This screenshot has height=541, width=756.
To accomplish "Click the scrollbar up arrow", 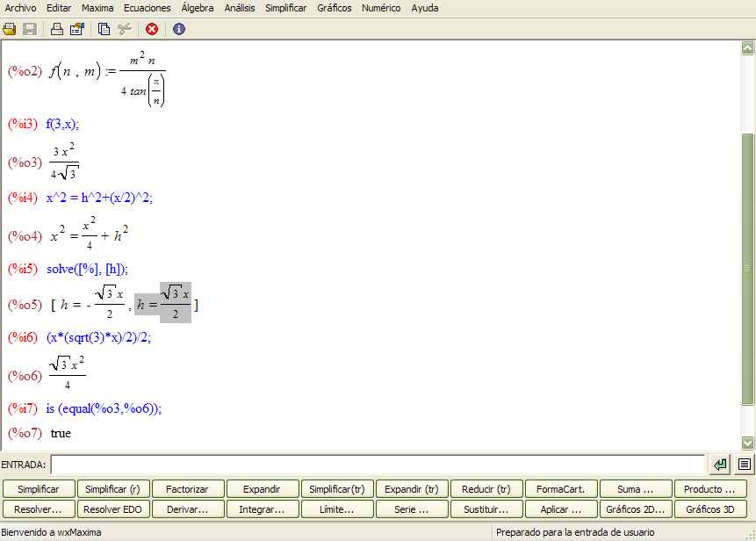I will tap(748, 48).
